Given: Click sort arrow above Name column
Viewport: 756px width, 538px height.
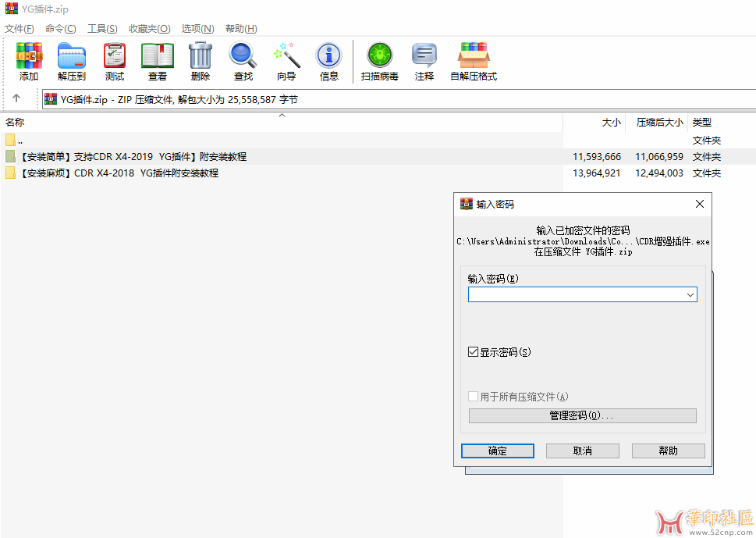Looking at the screenshot, I should pos(282,116).
